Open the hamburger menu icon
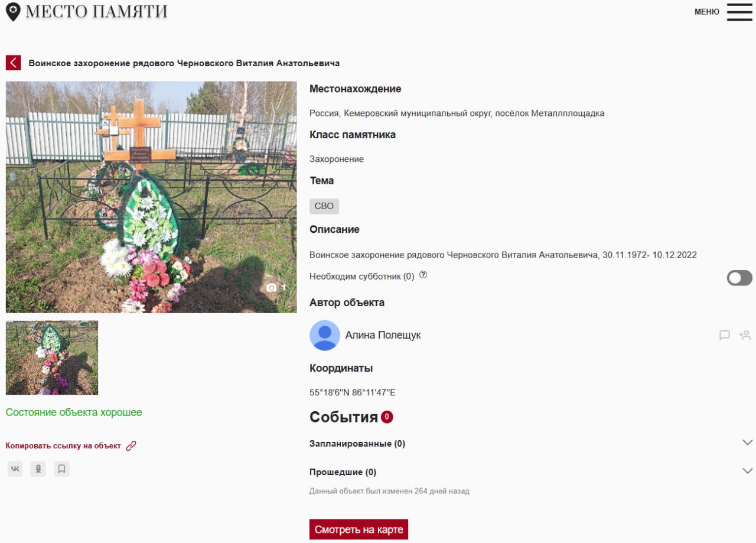 coord(739,12)
